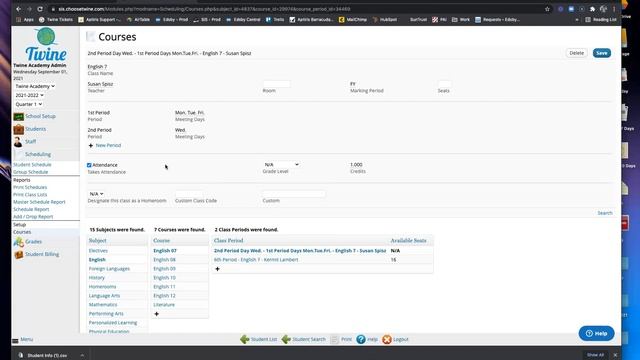The image size is (640, 360).
Task: Open the homeroom designation N/A dropdown
Action: 96,194
